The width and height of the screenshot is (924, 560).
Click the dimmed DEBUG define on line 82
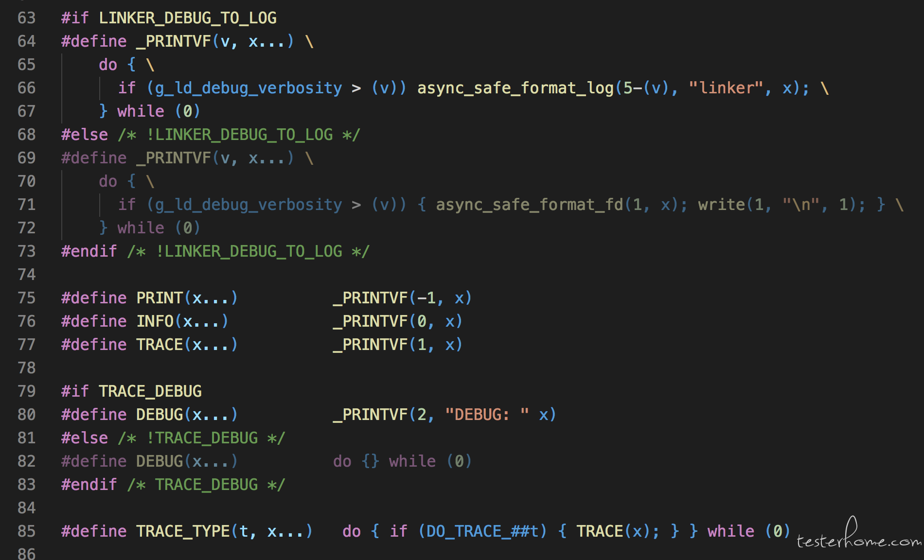point(160,461)
